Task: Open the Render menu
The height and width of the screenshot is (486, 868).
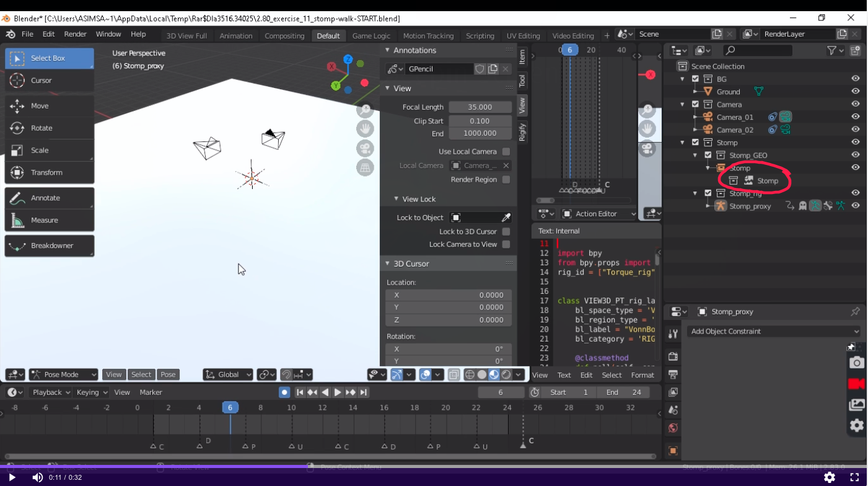Action: 76,34
